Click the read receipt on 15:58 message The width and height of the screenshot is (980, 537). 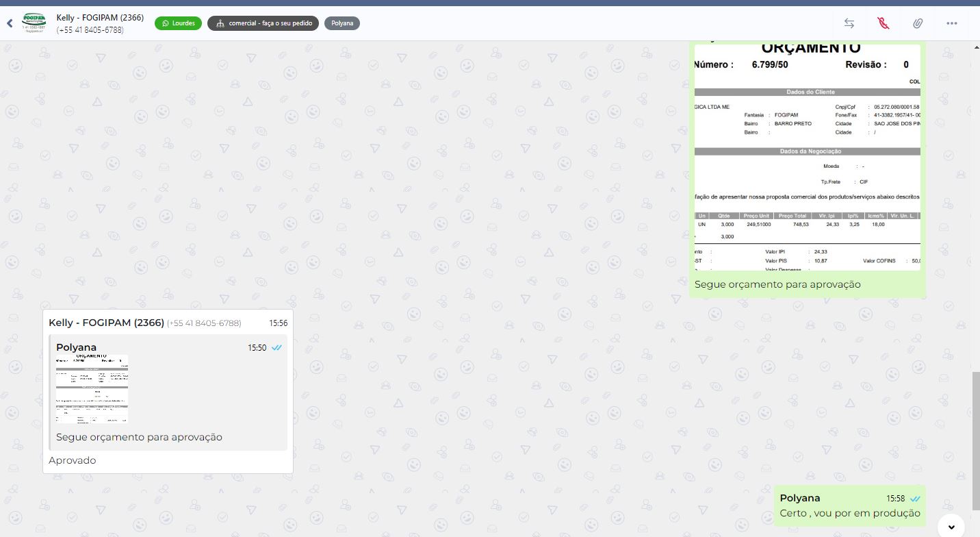point(914,499)
